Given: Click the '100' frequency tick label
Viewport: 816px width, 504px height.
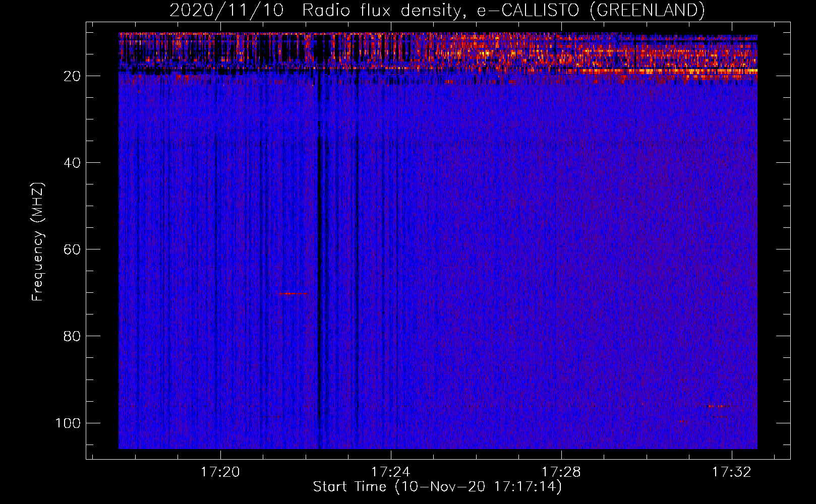Looking at the screenshot, I should [68, 423].
